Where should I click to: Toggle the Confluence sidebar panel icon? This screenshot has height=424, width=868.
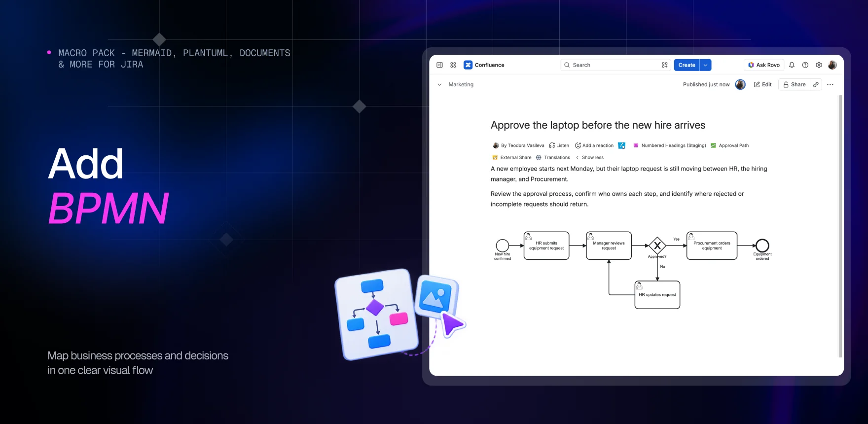[x=439, y=65]
